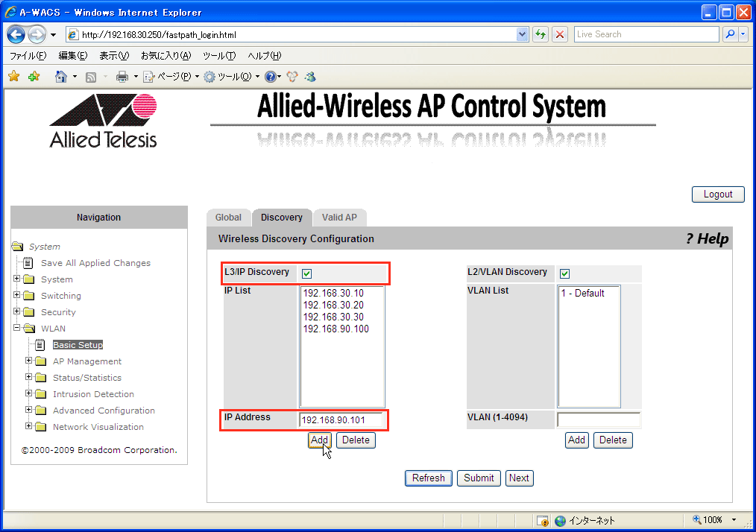Click the magnifier search icon
The image size is (756, 532).
coord(731,34)
